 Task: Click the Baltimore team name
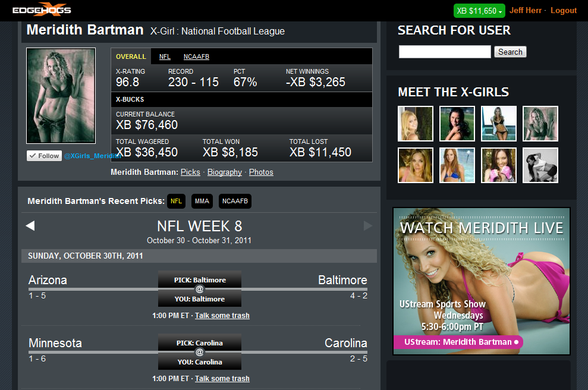pyautogui.click(x=342, y=280)
